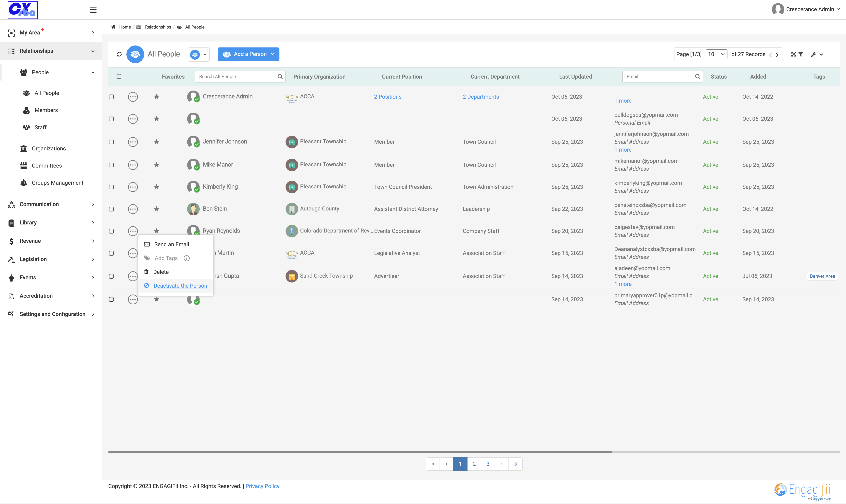Open the records-per-page dropdown showing 10
The width and height of the screenshot is (846, 504).
pyautogui.click(x=716, y=54)
